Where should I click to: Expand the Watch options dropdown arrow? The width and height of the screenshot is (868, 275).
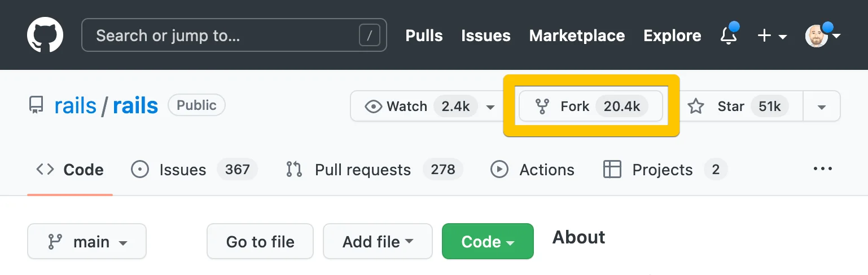(490, 107)
